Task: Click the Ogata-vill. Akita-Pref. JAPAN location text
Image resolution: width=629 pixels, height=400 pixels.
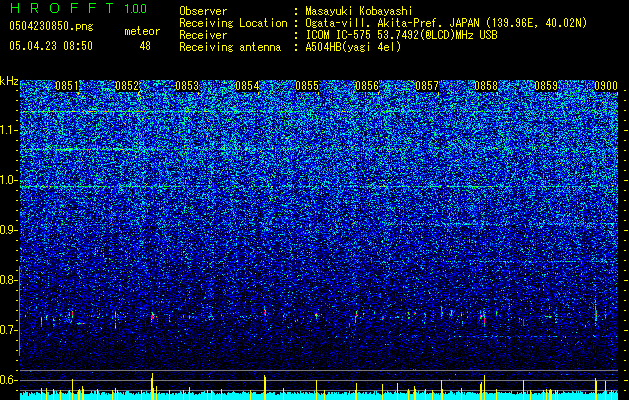Action: coord(446,23)
